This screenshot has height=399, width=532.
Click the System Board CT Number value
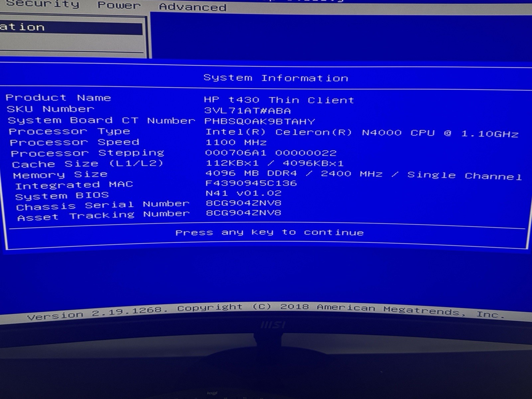[259, 121]
